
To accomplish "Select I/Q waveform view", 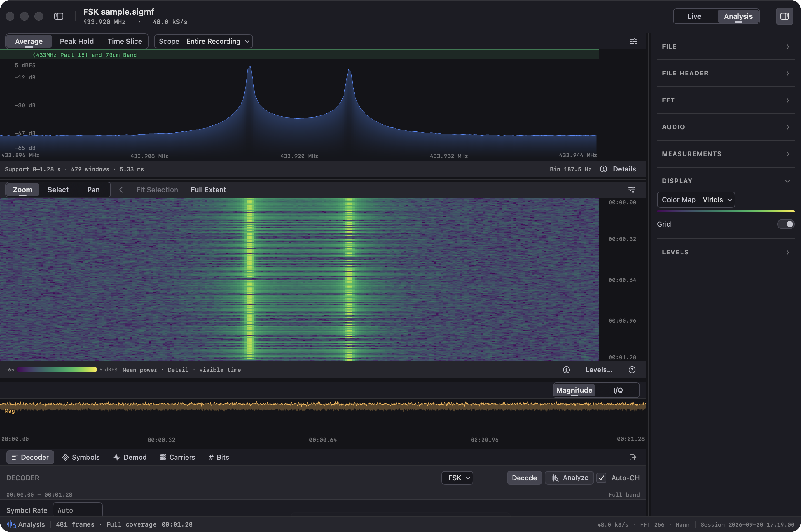I will click(x=618, y=390).
